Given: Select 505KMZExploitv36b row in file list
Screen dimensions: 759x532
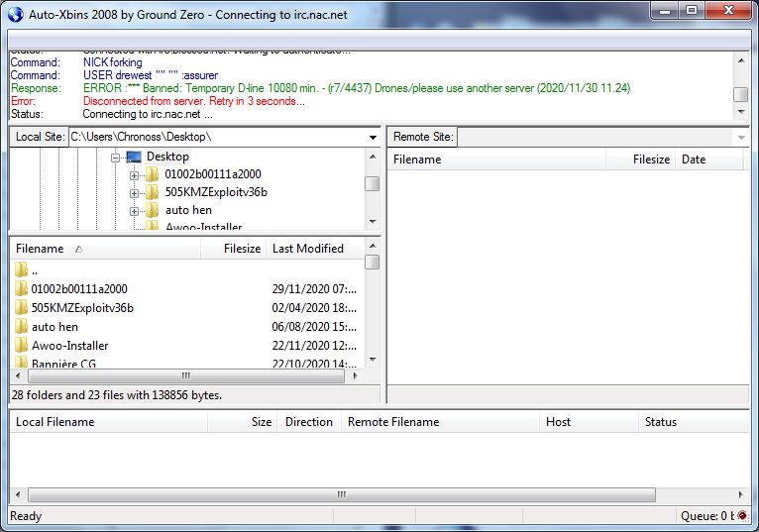Looking at the screenshot, I should [x=187, y=308].
